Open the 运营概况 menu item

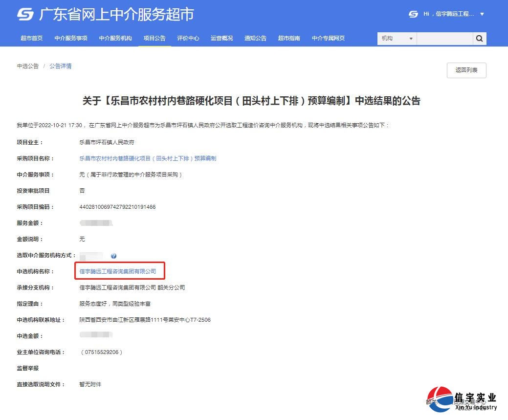click(221, 38)
